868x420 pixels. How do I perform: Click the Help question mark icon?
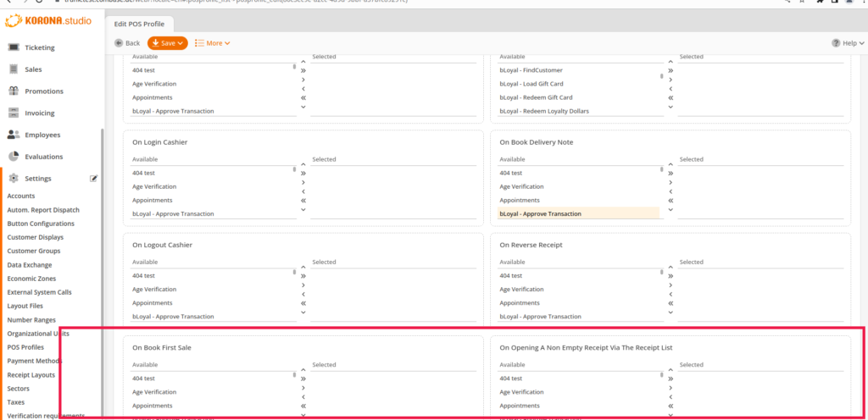point(836,43)
